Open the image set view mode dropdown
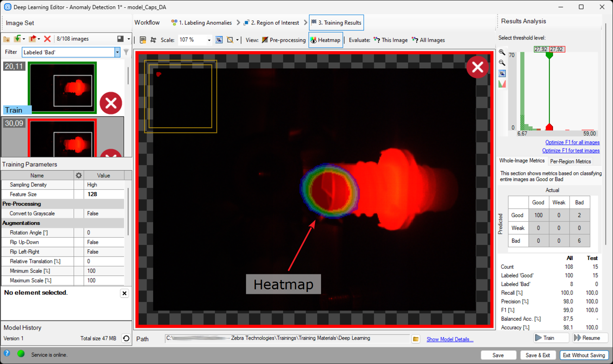This screenshot has height=364, width=613. [x=128, y=39]
